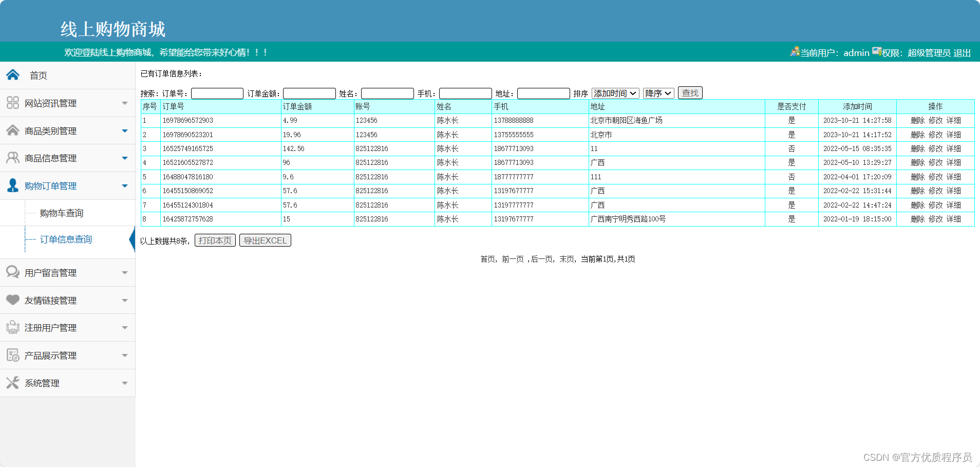Expand the 商品信息管理 arrow
Screen dimensions: 980x467
coord(125,158)
